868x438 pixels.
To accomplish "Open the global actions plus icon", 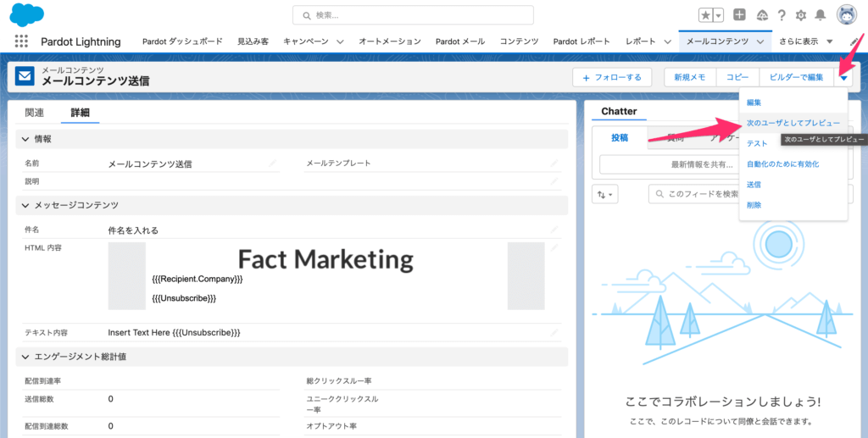I will coord(739,15).
